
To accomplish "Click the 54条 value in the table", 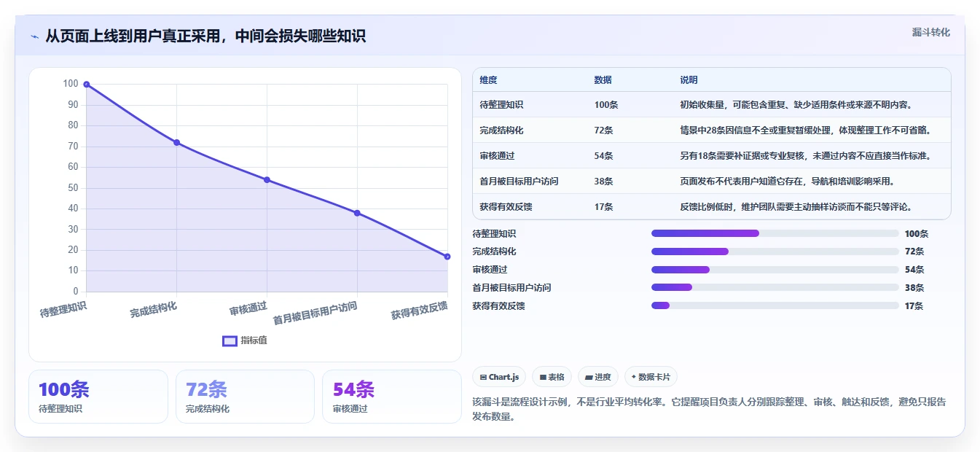I will tap(604, 156).
